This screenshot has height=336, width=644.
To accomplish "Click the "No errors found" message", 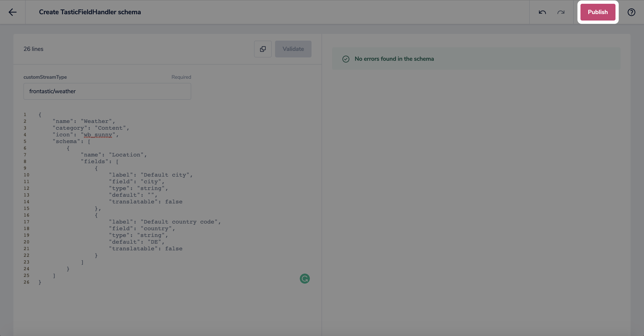I will click(394, 59).
